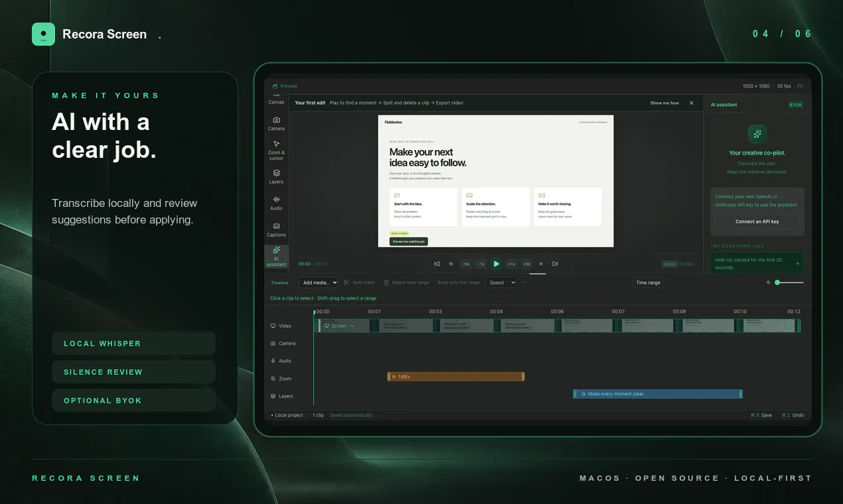Open the Layers sidebar panel
The width and height of the screenshot is (843, 504).
click(x=276, y=176)
